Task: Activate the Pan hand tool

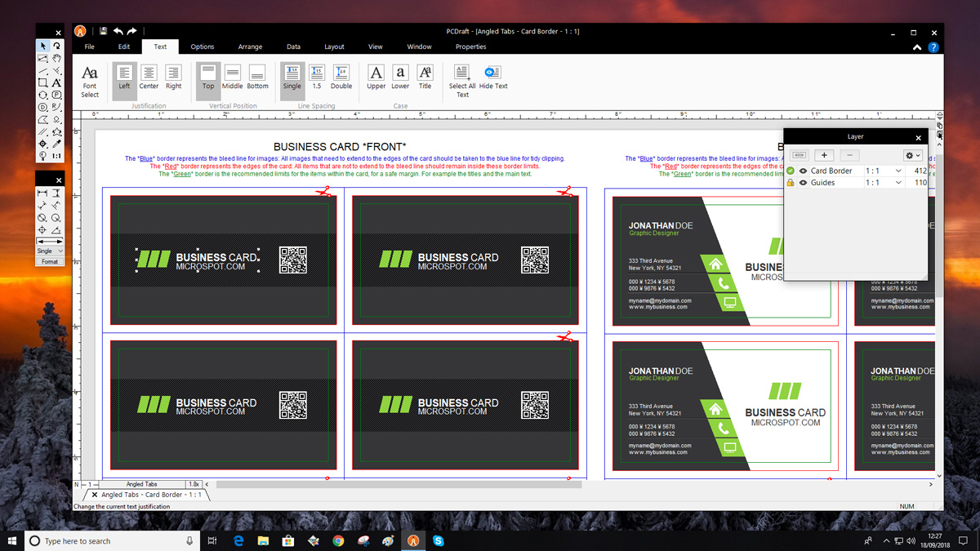Action: [56, 59]
